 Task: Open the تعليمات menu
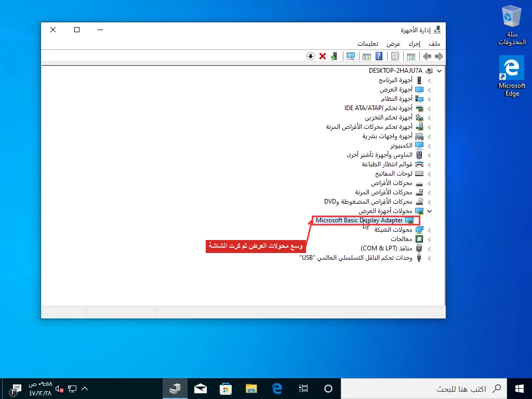pos(368,44)
